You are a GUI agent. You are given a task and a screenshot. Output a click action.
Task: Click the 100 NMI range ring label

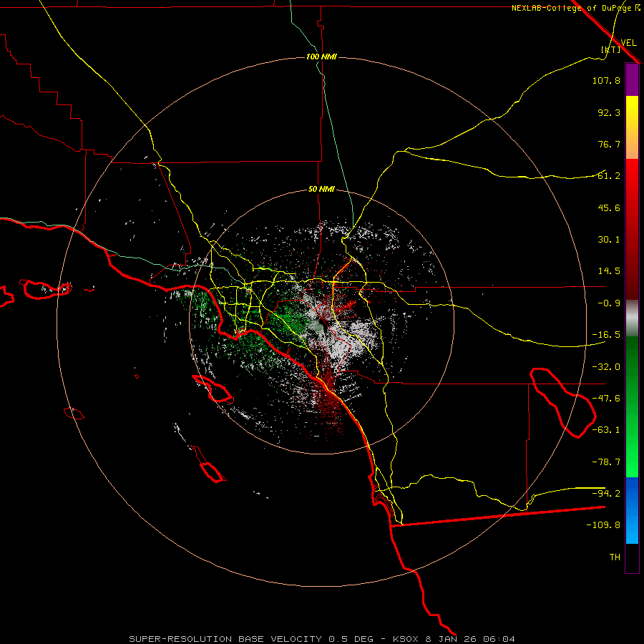pyautogui.click(x=321, y=57)
